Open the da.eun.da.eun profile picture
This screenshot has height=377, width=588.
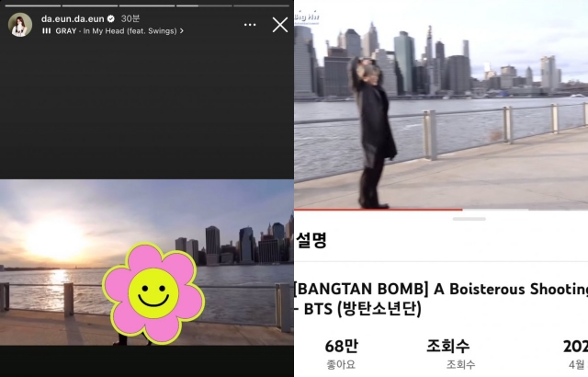point(20,25)
